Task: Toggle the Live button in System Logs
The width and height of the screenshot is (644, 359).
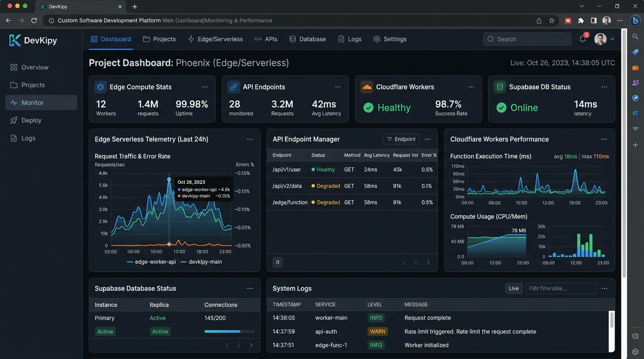Action: point(514,288)
